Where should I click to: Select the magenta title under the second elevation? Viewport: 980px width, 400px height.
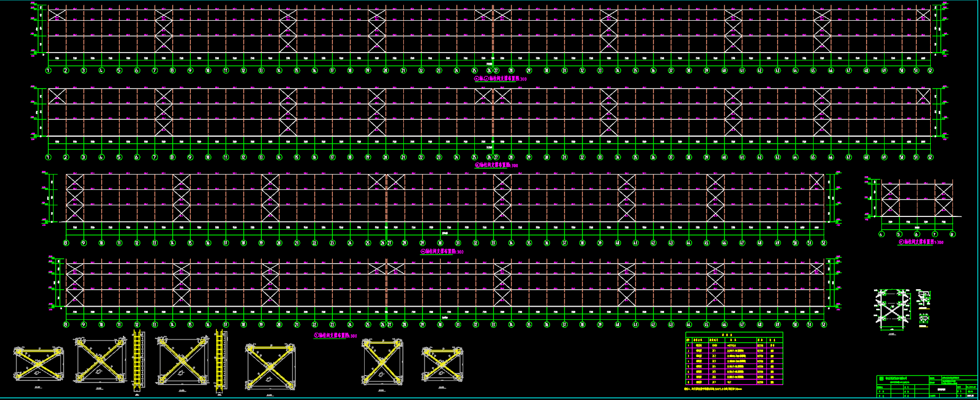pos(497,166)
